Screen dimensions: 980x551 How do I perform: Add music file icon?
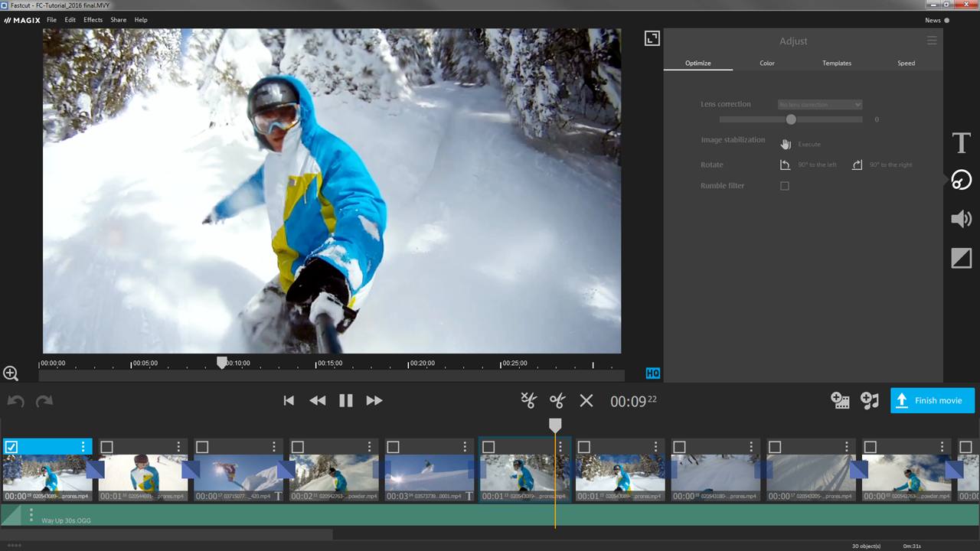point(869,400)
